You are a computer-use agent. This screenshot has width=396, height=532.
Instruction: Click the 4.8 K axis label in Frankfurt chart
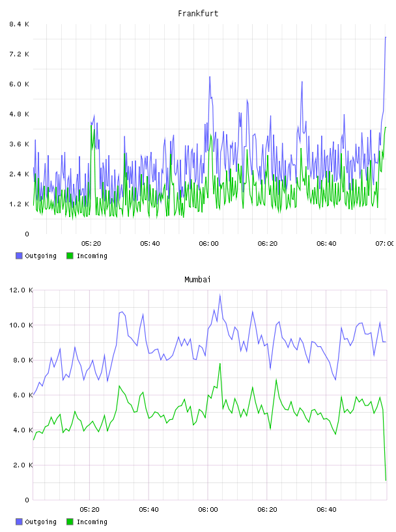click(20, 114)
